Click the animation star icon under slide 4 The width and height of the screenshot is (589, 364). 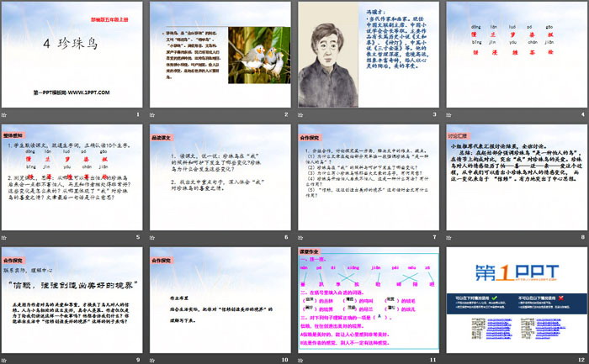pyautogui.click(x=448, y=115)
